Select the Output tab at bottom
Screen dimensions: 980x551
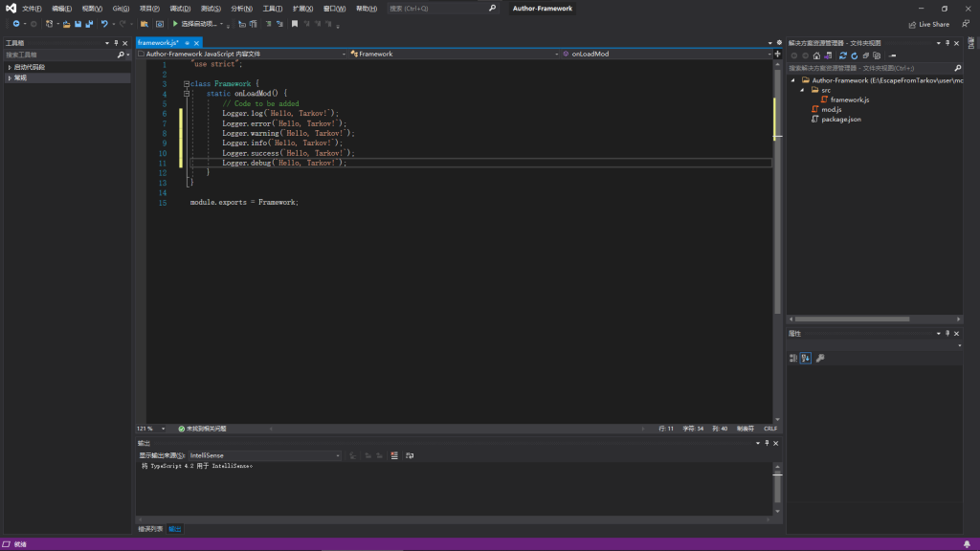pos(175,529)
